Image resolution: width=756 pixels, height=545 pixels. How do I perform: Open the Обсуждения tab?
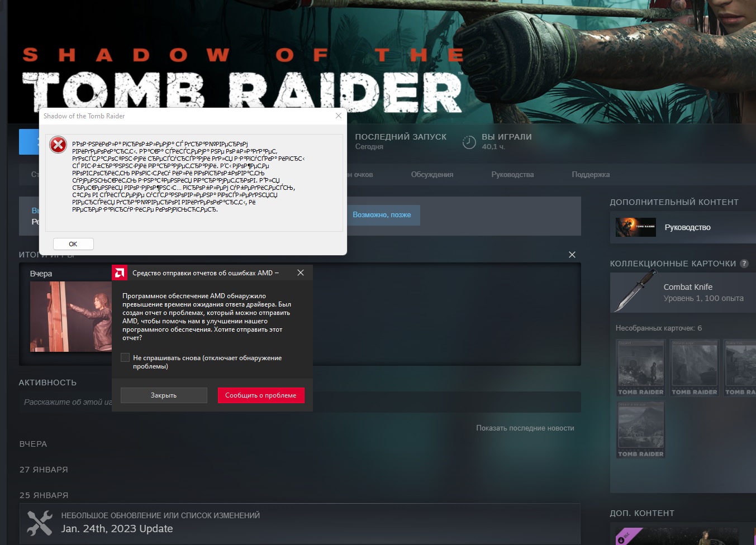click(432, 175)
